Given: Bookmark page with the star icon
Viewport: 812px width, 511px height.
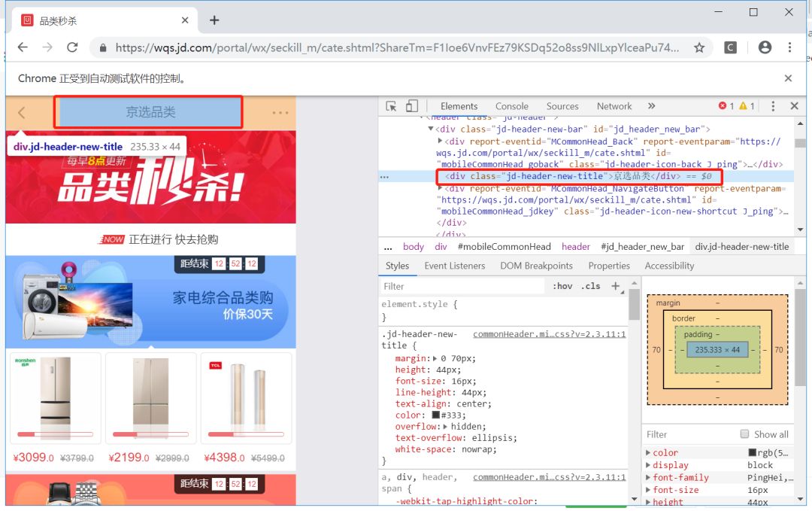Looking at the screenshot, I should tap(699, 47).
